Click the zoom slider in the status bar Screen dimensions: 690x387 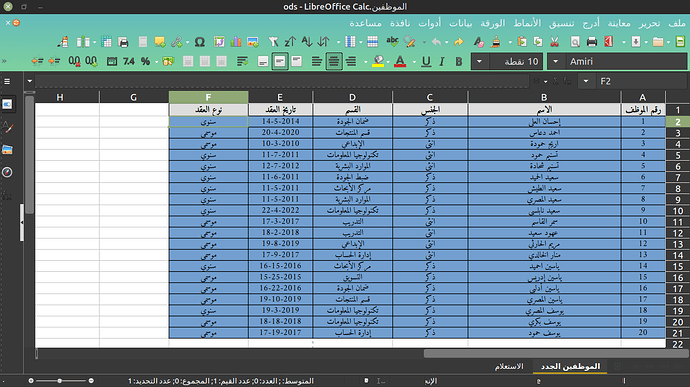click(61, 380)
